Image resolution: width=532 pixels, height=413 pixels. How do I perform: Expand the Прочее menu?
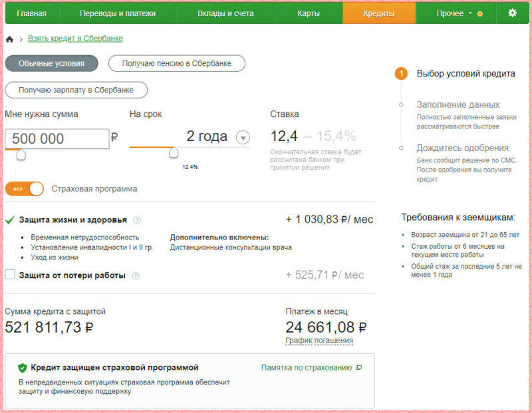[454, 13]
